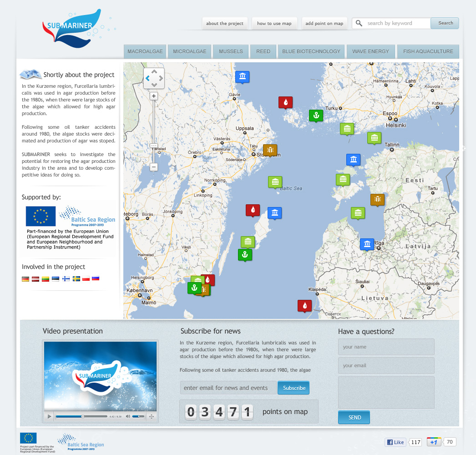Image resolution: width=476 pixels, height=455 pixels.
Task: Click the Subscribe button
Action: [x=294, y=388]
